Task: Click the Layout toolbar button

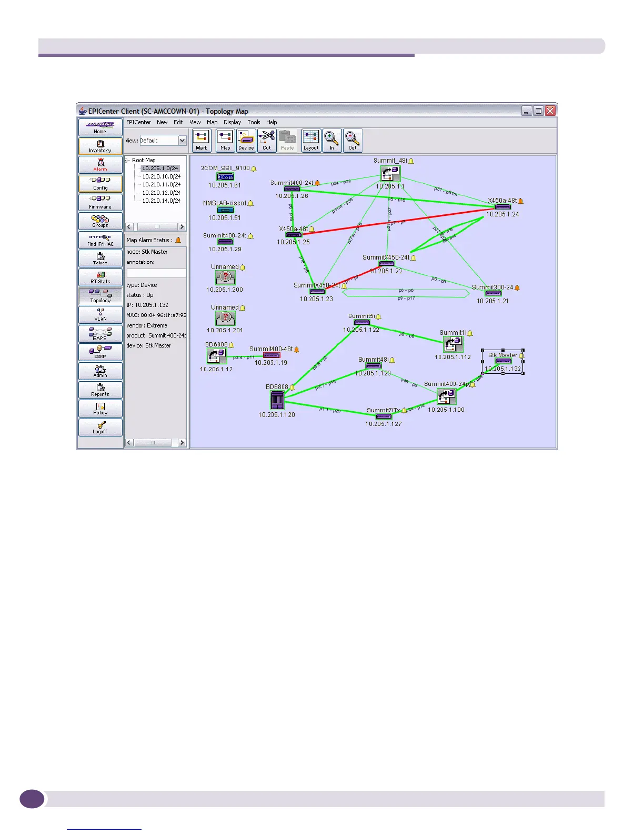Action: (x=311, y=141)
